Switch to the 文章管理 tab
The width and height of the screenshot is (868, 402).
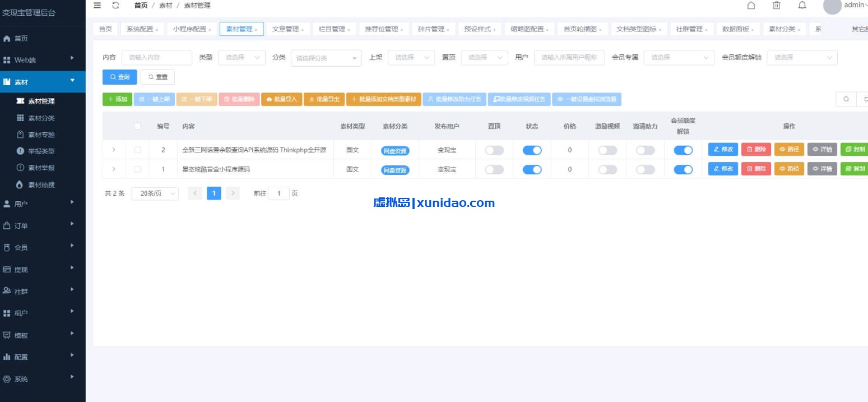coord(285,29)
